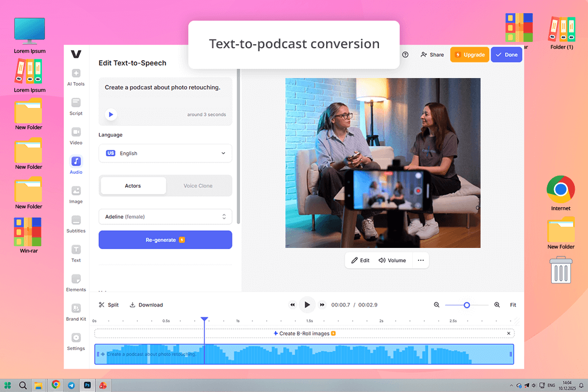Preview the text-to-speech with the small play button
588x392 pixels.
(x=111, y=114)
